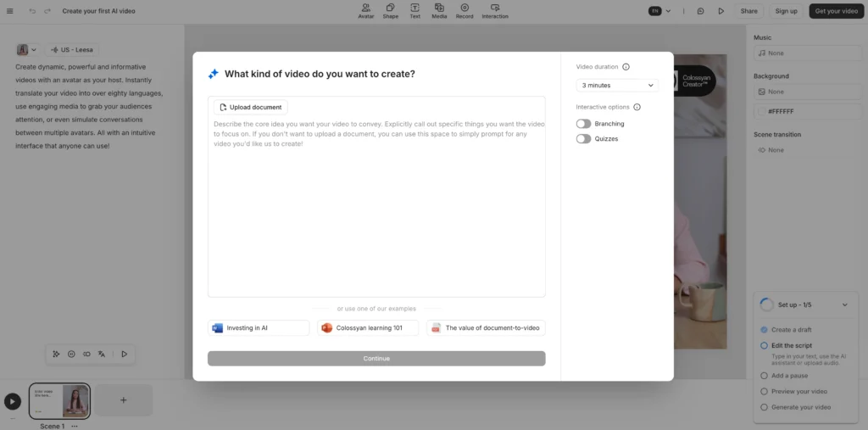Click the project title Create your first AI video

coord(98,11)
